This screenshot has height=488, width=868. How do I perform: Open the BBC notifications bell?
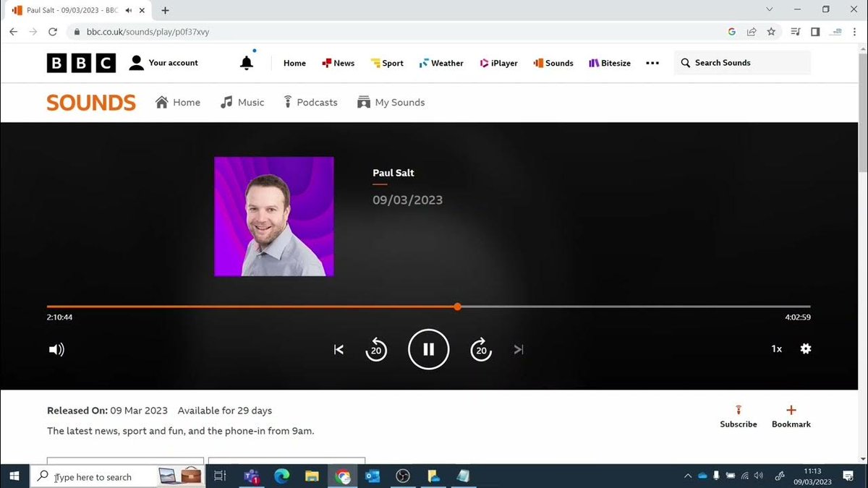tap(247, 63)
